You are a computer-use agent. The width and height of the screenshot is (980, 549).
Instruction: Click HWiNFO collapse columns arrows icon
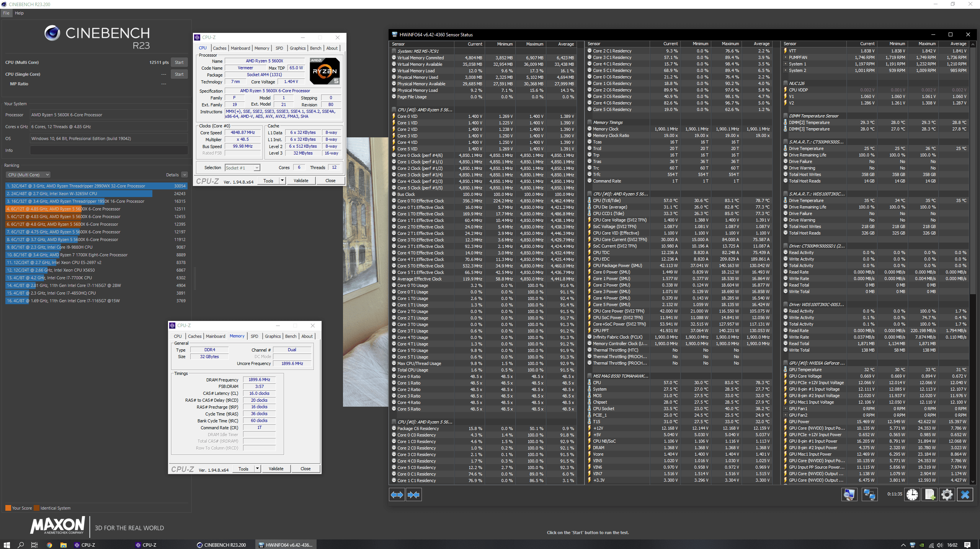click(x=413, y=495)
